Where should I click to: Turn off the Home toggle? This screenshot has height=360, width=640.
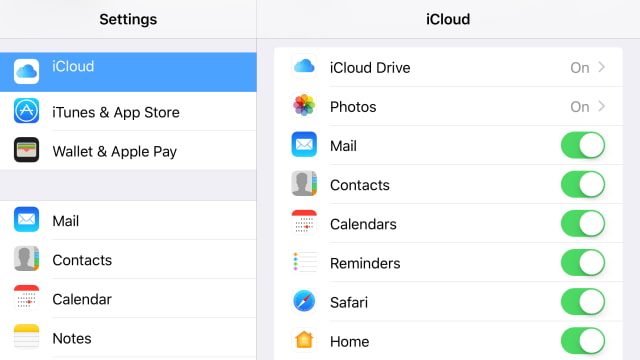click(x=583, y=341)
